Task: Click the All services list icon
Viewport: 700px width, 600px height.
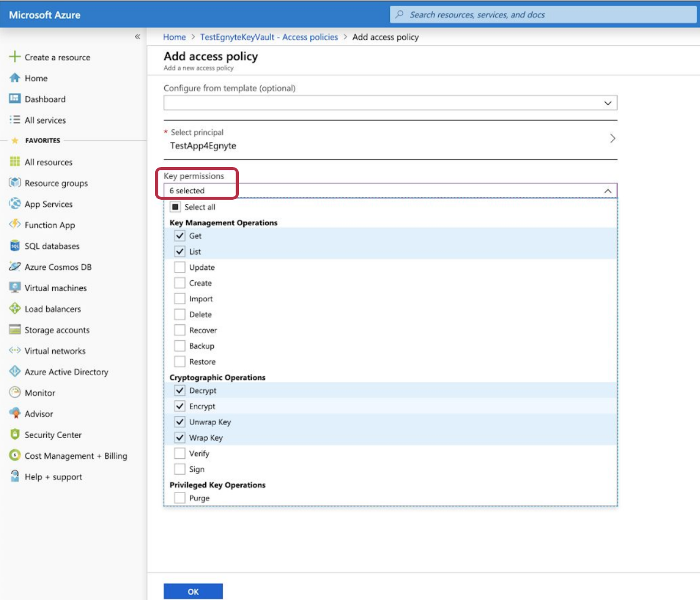Action: click(15, 120)
